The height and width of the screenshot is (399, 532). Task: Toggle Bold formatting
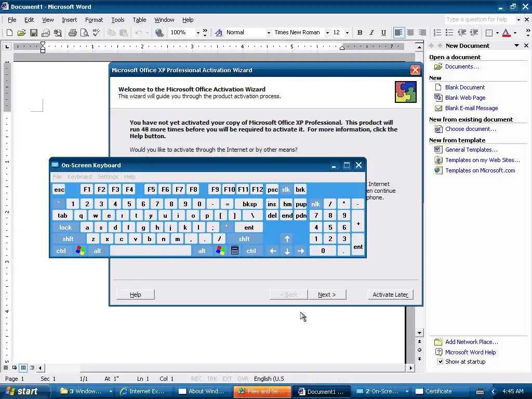pyautogui.click(x=360, y=33)
